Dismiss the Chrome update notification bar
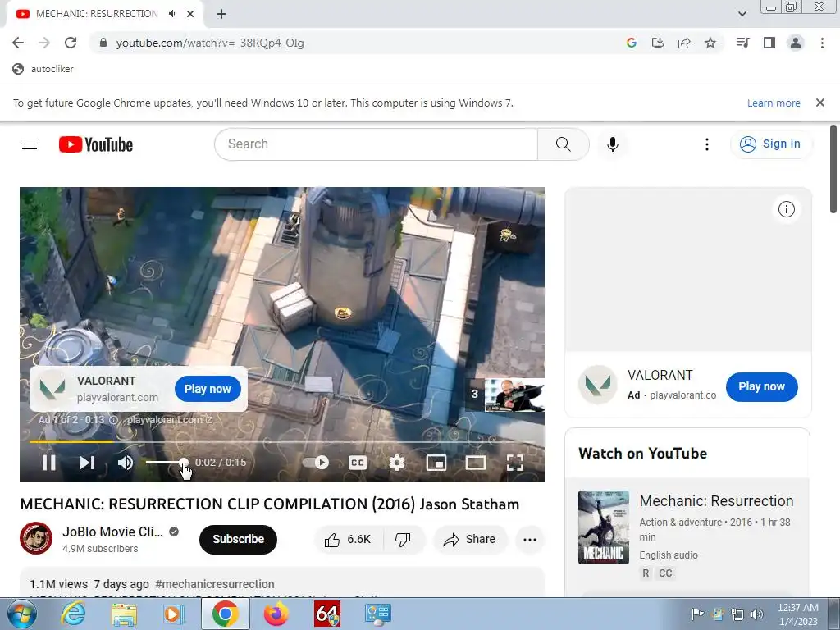 820,103
